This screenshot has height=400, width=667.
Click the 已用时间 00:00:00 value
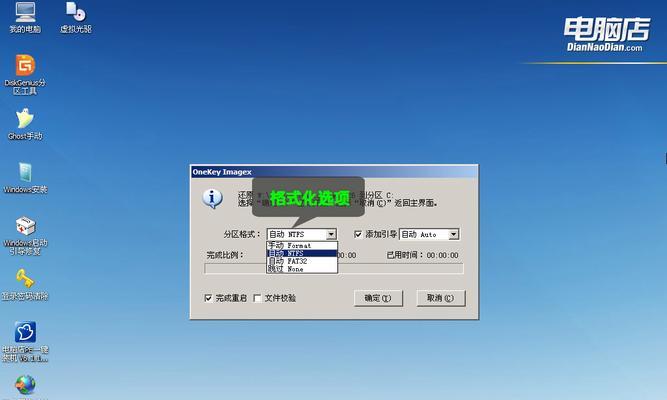[x=442, y=255]
